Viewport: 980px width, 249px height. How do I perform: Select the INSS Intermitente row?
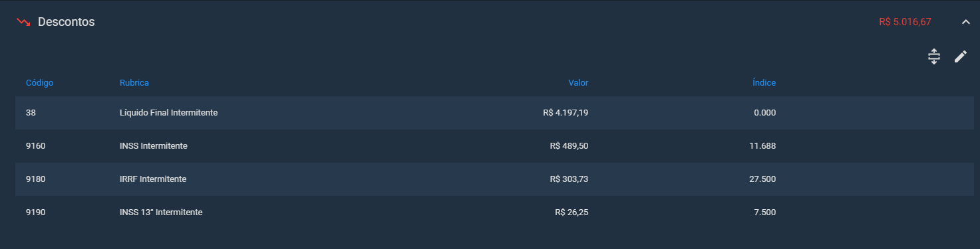click(494, 146)
